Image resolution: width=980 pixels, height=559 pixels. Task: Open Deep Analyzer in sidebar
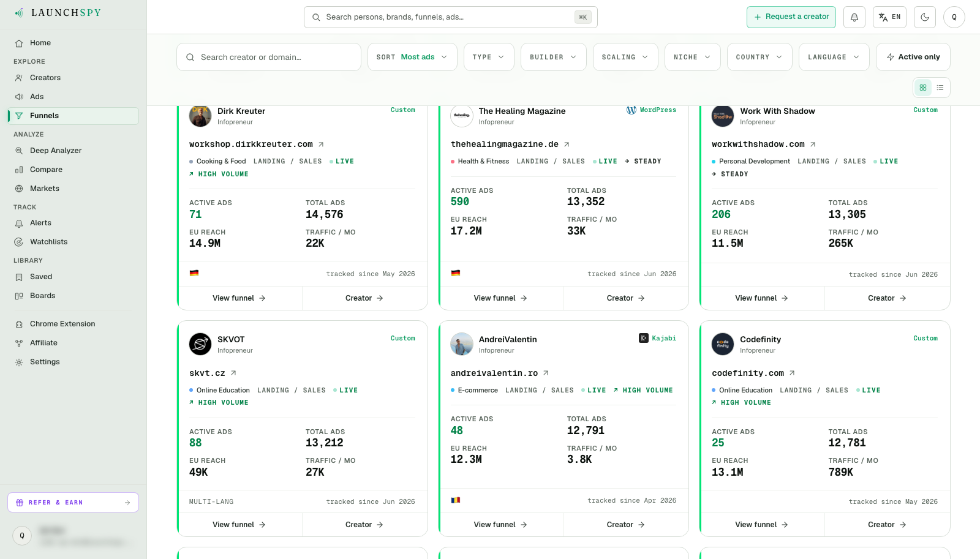(73, 151)
